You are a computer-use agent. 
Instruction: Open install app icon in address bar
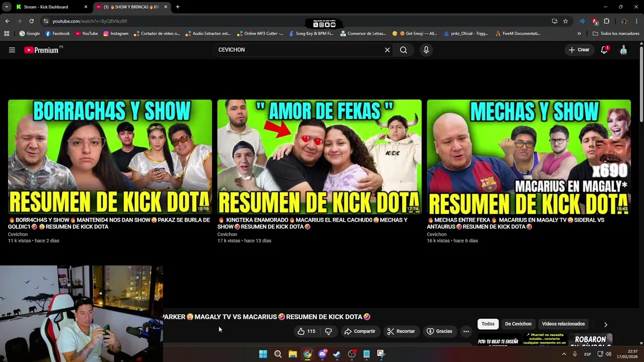554,21
